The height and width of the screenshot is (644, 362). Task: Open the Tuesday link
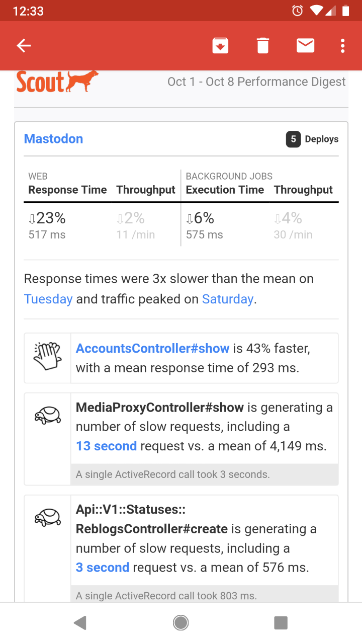(x=48, y=299)
